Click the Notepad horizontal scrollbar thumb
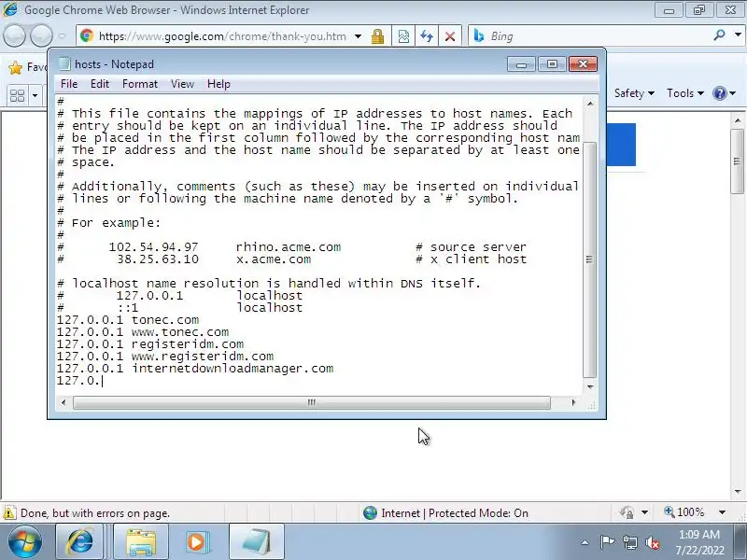The height and width of the screenshot is (560, 747). pos(312,402)
